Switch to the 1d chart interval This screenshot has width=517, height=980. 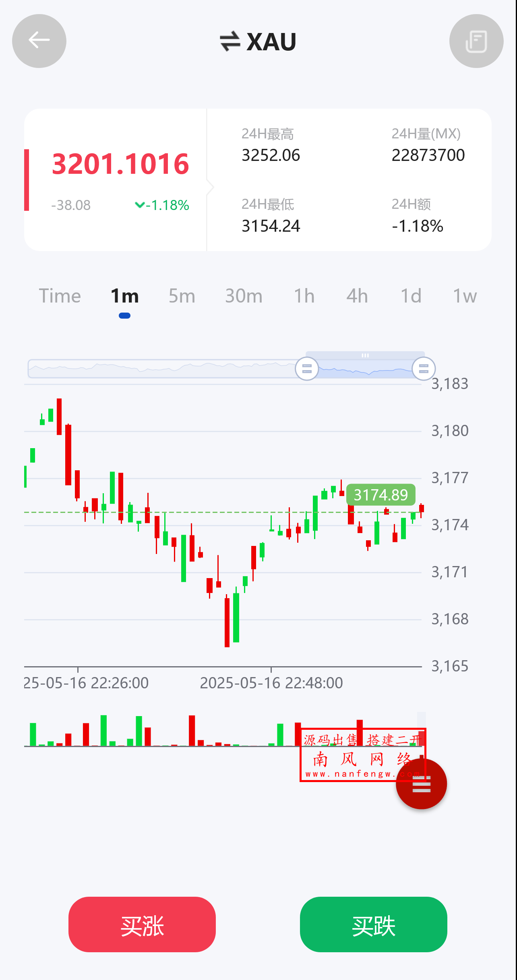(x=411, y=296)
